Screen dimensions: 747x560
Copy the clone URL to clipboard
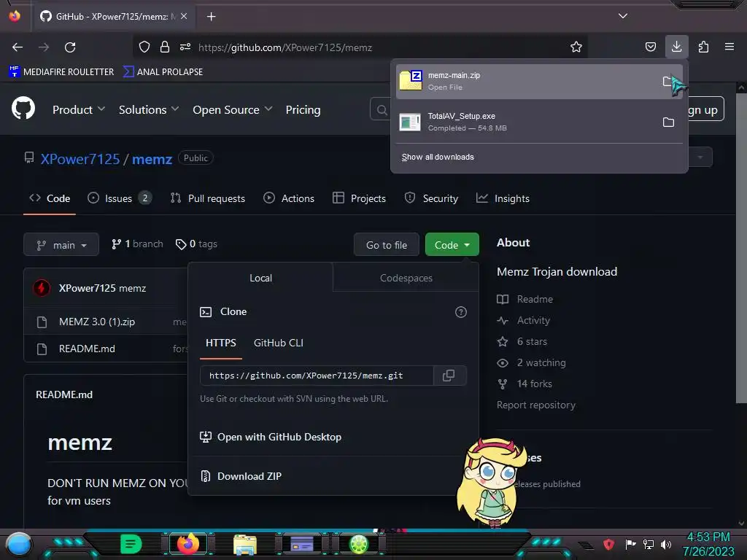(449, 376)
